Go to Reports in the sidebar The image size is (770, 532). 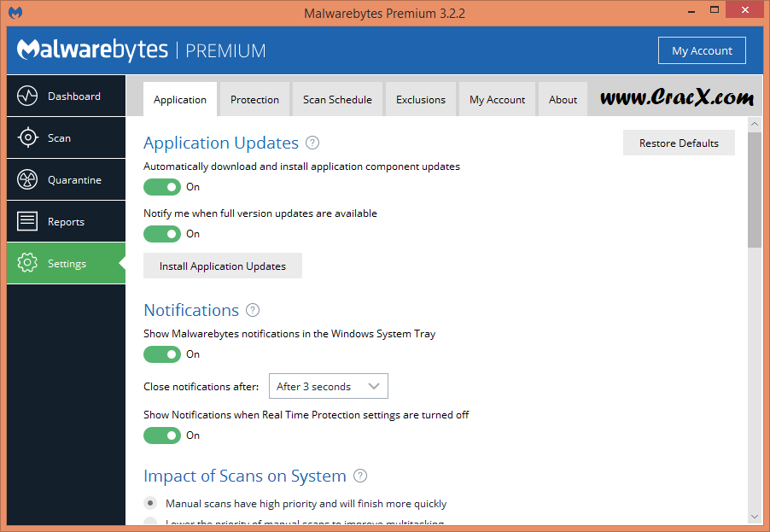point(67,221)
